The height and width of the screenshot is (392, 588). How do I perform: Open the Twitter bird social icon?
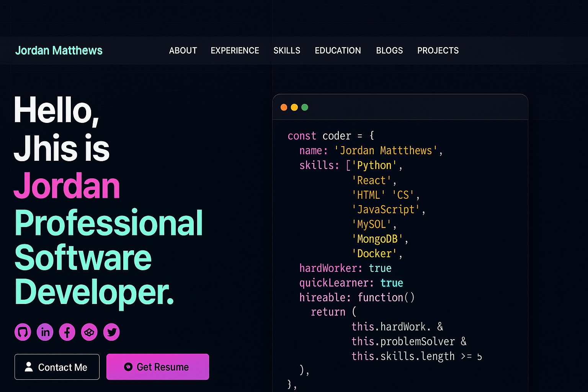[111, 332]
